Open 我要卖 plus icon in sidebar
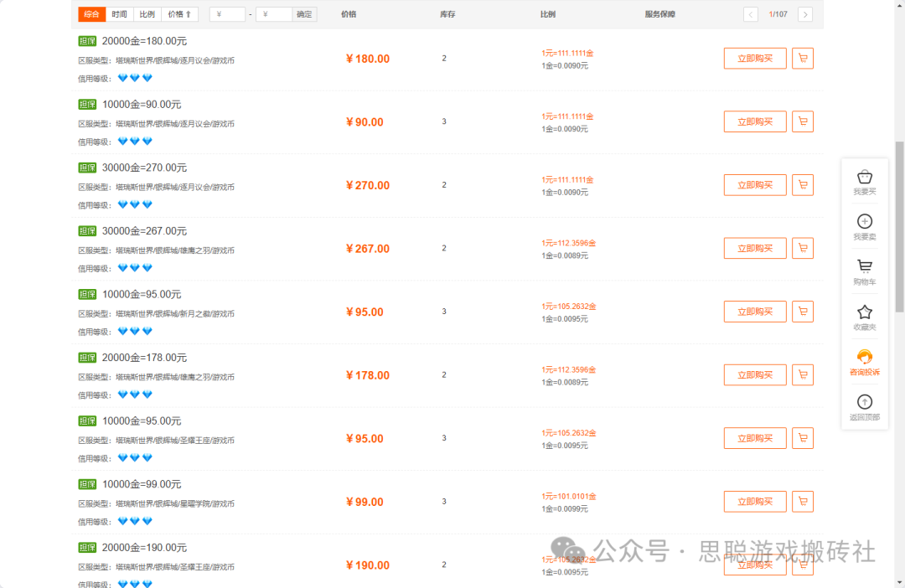The image size is (905, 588). [x=865, y=222]
